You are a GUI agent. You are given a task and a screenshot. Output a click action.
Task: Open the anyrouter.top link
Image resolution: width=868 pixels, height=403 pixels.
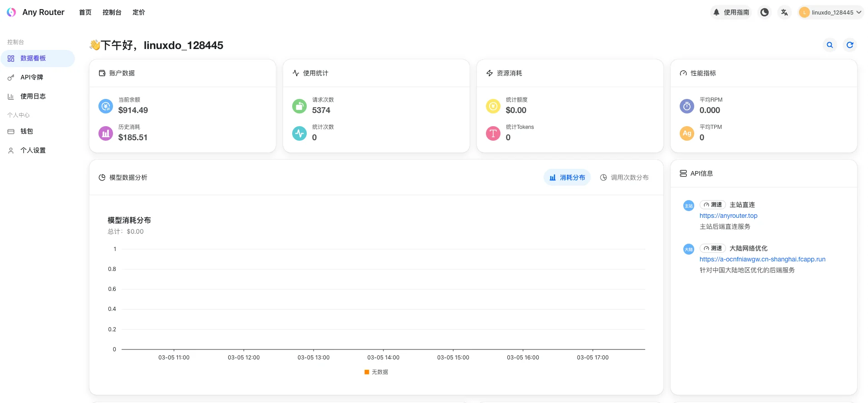pyautogui.click(x=728, y=216)
